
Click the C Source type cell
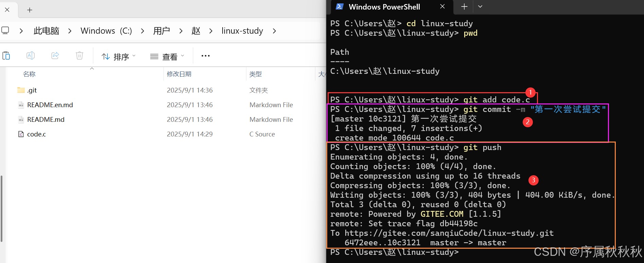(x=262, y=134)
